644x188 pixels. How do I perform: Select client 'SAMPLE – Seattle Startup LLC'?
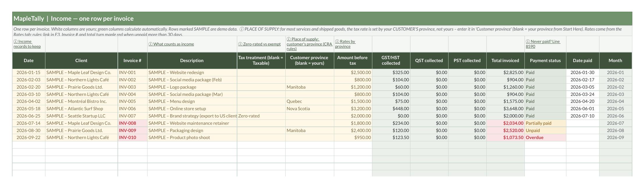tap(81, 116)
